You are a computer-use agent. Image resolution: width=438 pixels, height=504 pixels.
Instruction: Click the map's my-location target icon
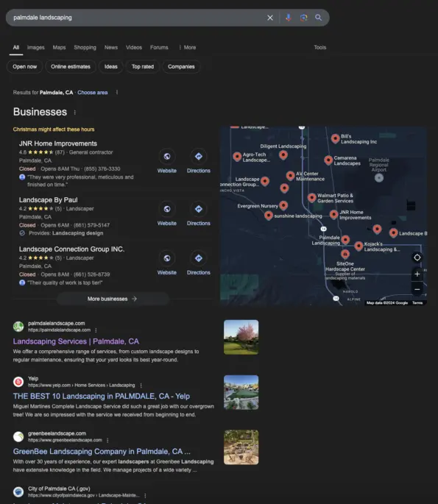pos(417,258)
